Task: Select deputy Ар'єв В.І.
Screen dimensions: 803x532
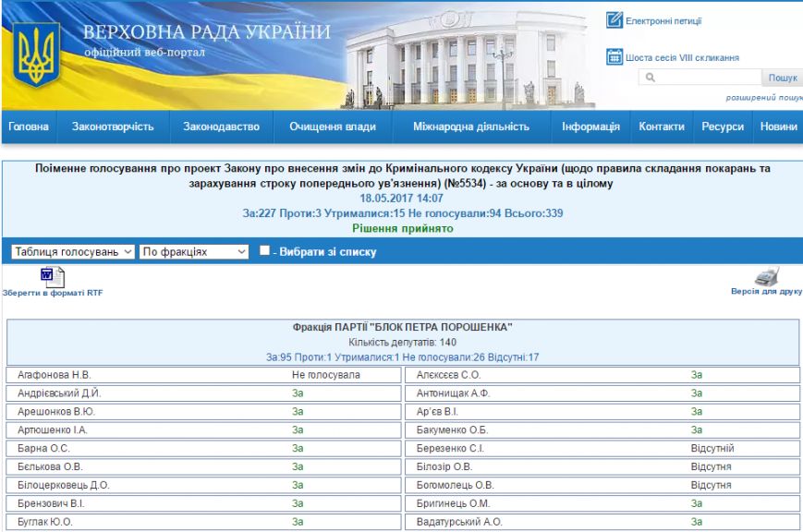Action: [437, 412]
